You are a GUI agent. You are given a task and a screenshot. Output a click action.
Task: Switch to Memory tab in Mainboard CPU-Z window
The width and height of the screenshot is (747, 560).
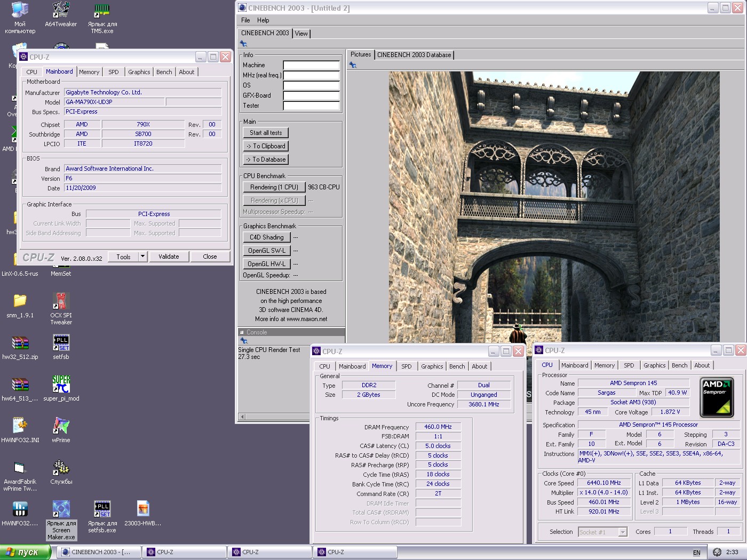point(89,72)
